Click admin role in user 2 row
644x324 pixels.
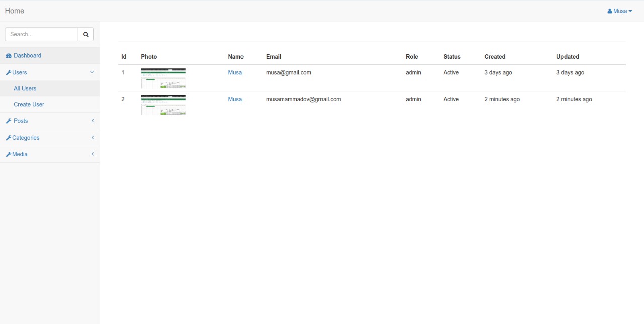(x=413, y=99)
